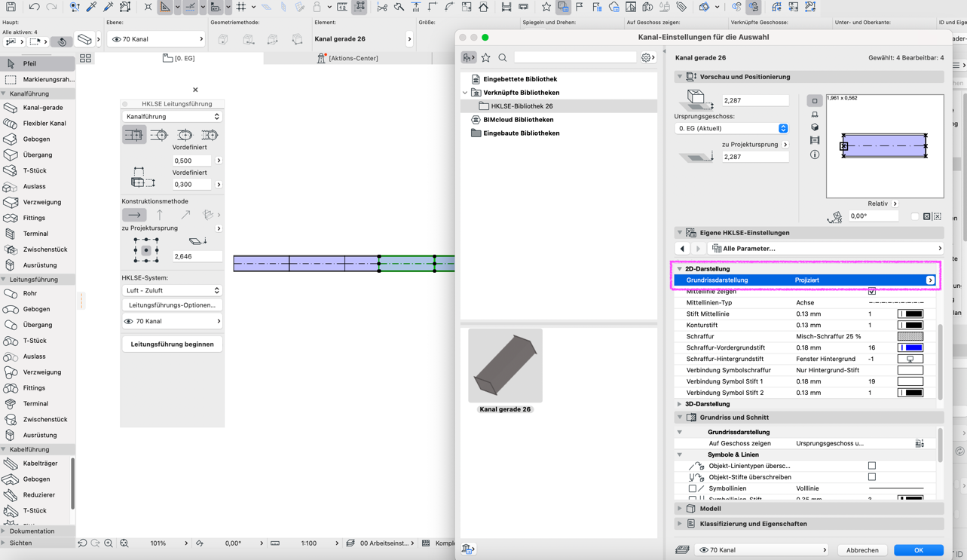The image size is (967, 560).
Task: Toggle the grid snap icon
Action: tap(241, 7)
